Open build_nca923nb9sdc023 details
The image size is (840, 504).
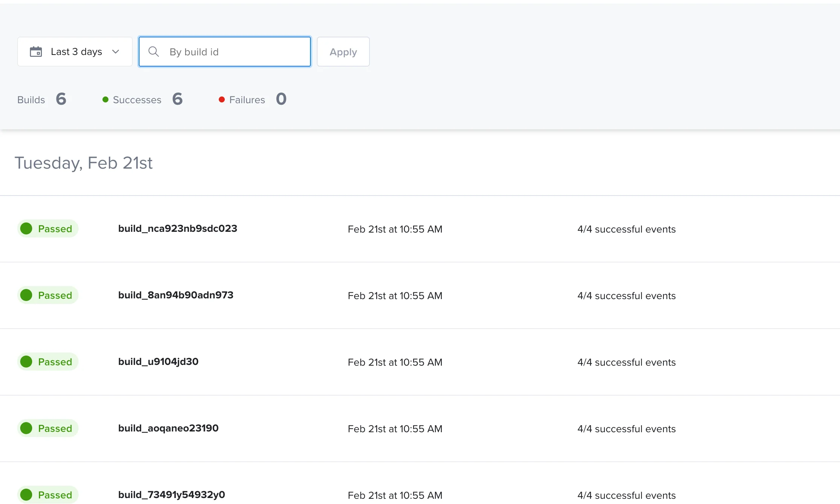pos(177,228)
